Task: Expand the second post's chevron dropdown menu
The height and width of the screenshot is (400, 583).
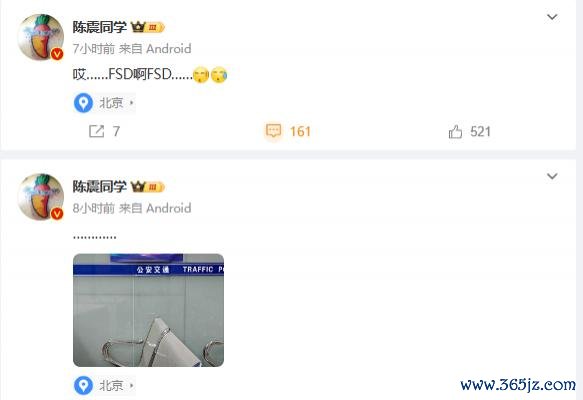Action: 552,176
